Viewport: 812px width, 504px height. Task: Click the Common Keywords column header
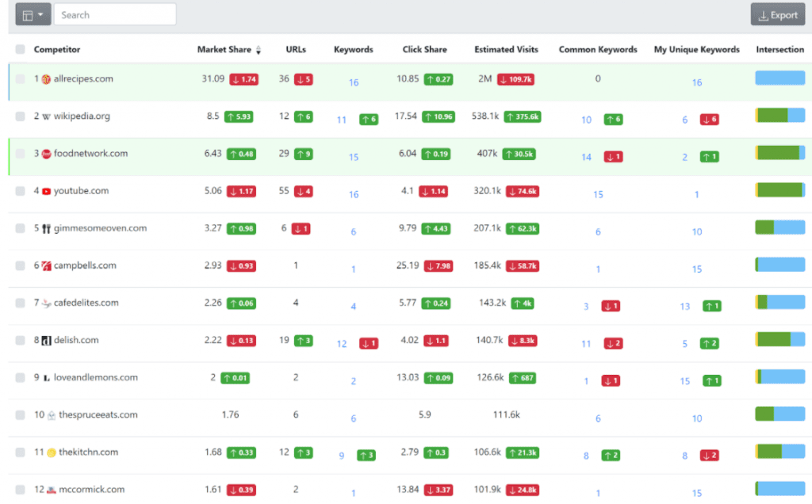tap(598, 50)
